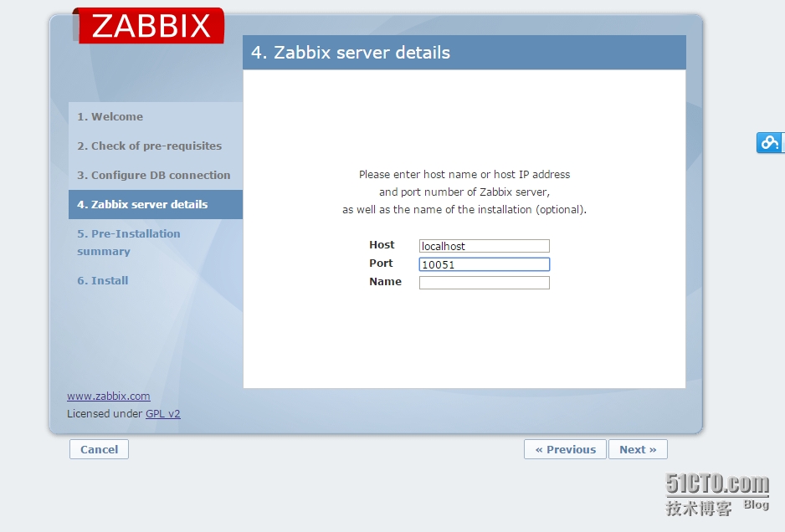
Task: Click the Name label
Action: click(386, 282)
